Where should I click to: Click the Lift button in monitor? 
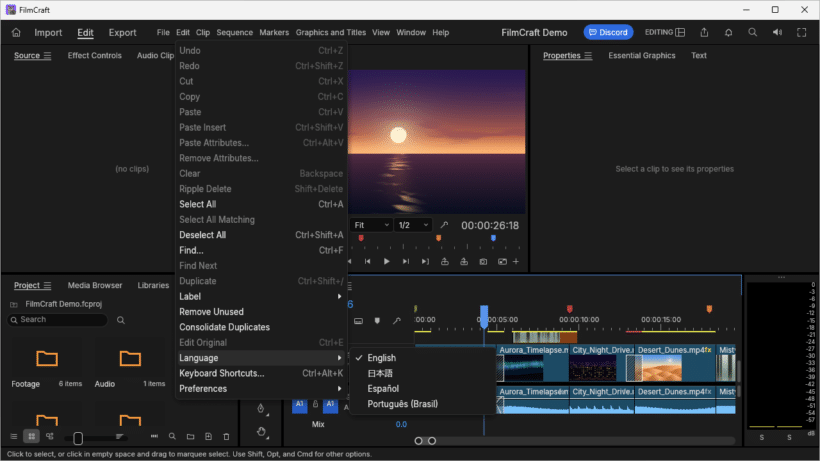click(x=445, y=261)
